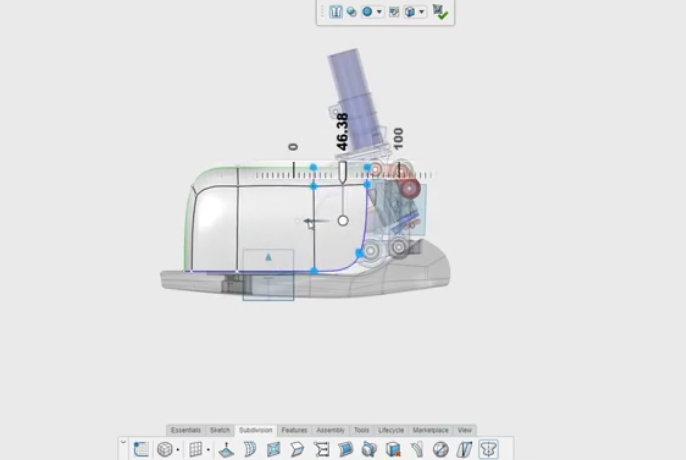Open dropdown arrow beside grid mesh icon
Screen dimensions: 686x460
click(x=208, y=449)
